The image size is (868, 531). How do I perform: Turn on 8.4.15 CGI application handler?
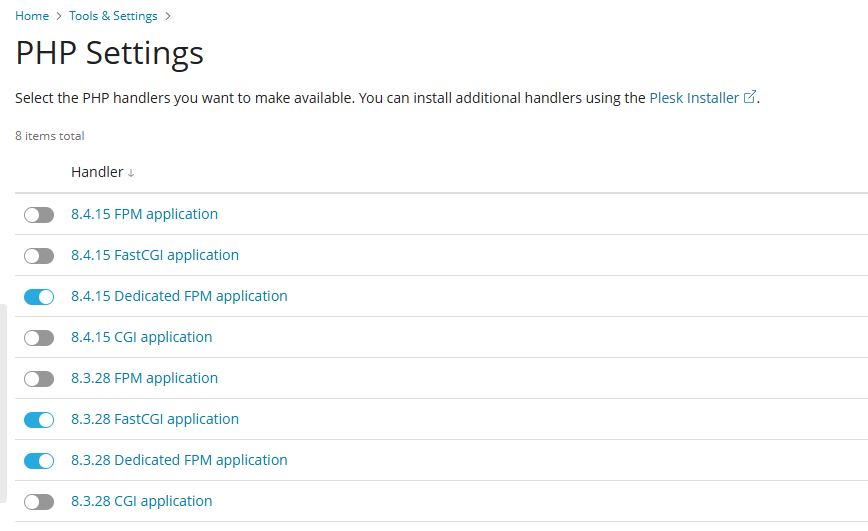click(39, 338)
